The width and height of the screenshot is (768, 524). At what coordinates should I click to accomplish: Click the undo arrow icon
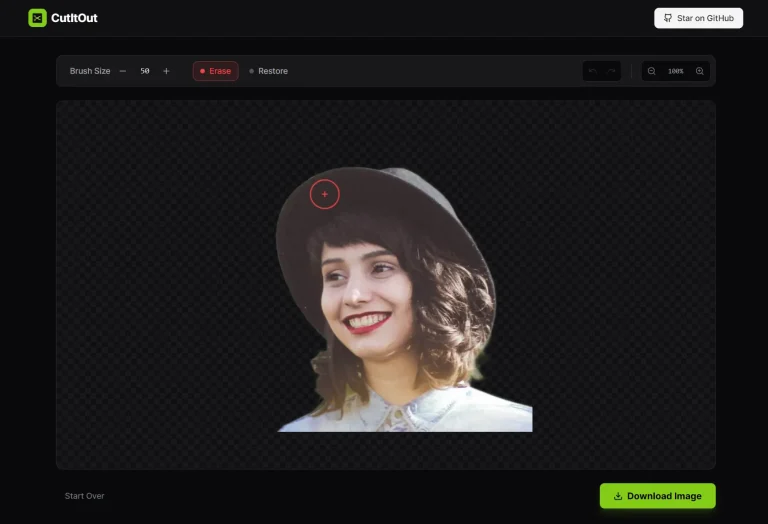593,71
